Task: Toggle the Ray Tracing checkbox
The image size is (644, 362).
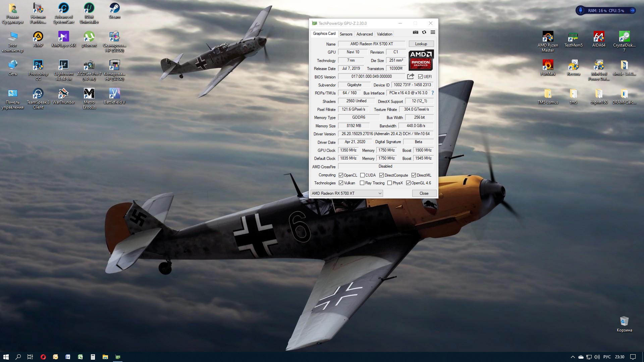Action: [x=362, y=183]
